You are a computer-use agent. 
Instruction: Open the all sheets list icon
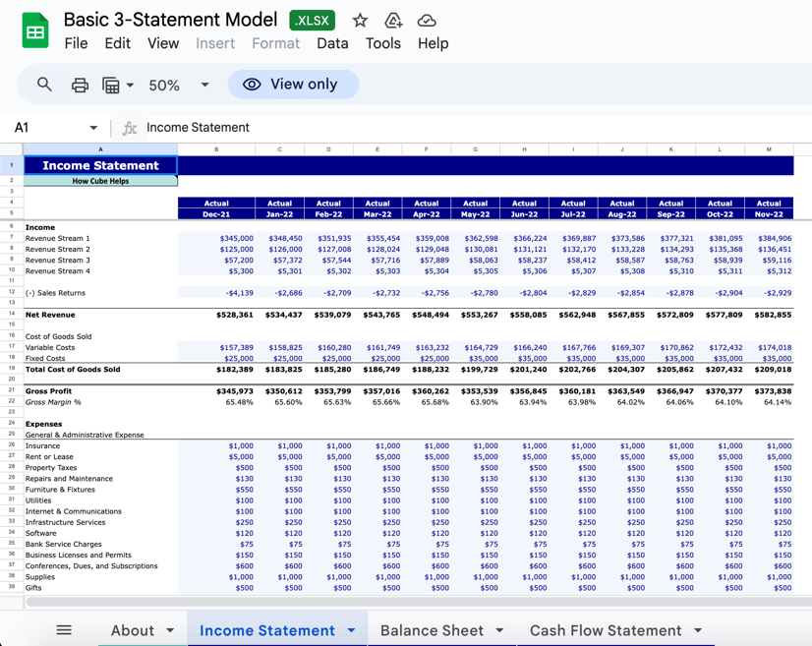point(64,630)
